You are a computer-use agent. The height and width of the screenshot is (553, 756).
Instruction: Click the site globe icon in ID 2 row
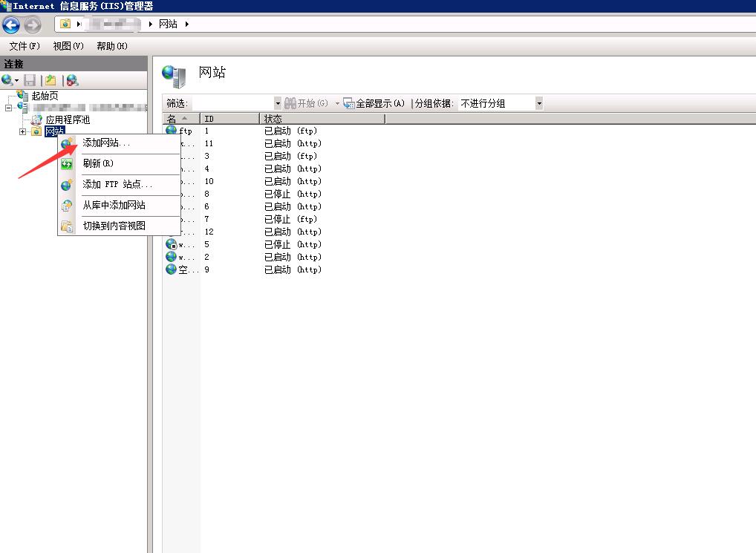[x=171, y=257]
